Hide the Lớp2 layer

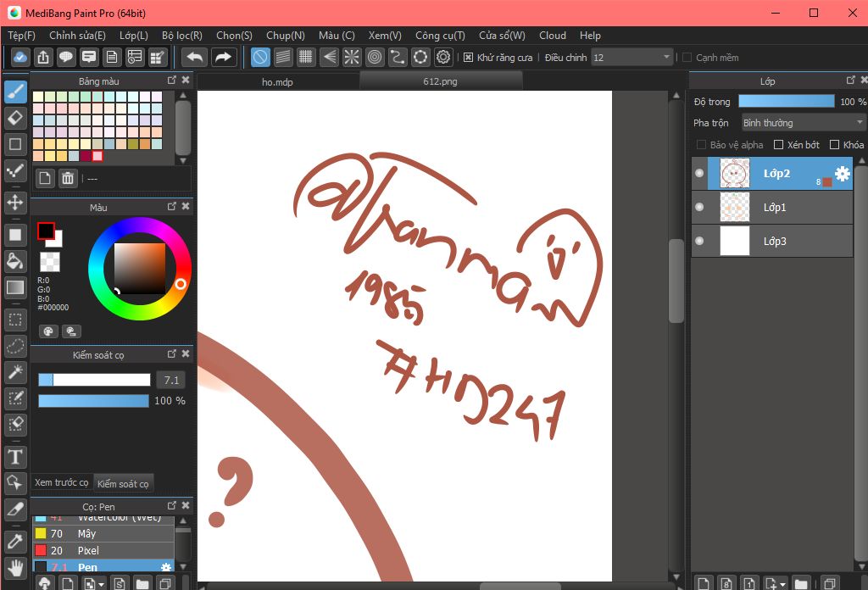[x=699, y=173]
